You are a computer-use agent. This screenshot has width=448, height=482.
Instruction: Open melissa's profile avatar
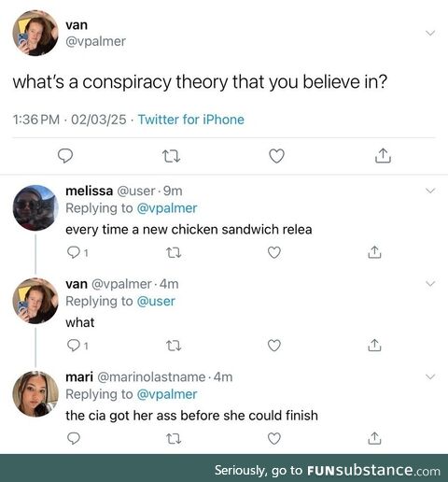point(35,207)
